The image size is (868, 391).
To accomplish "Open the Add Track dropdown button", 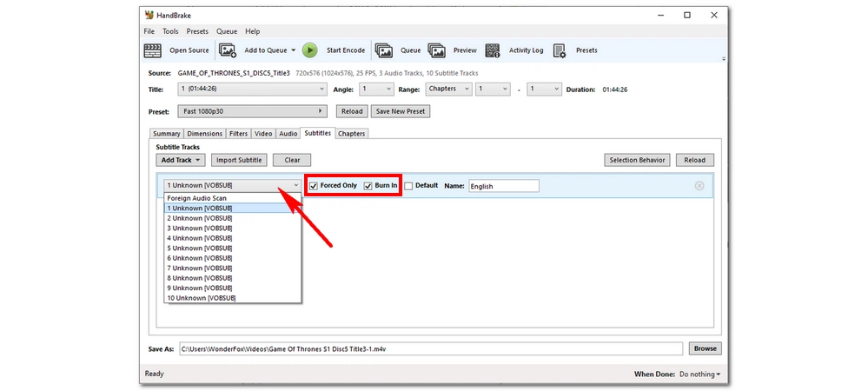I will point(181,160).
